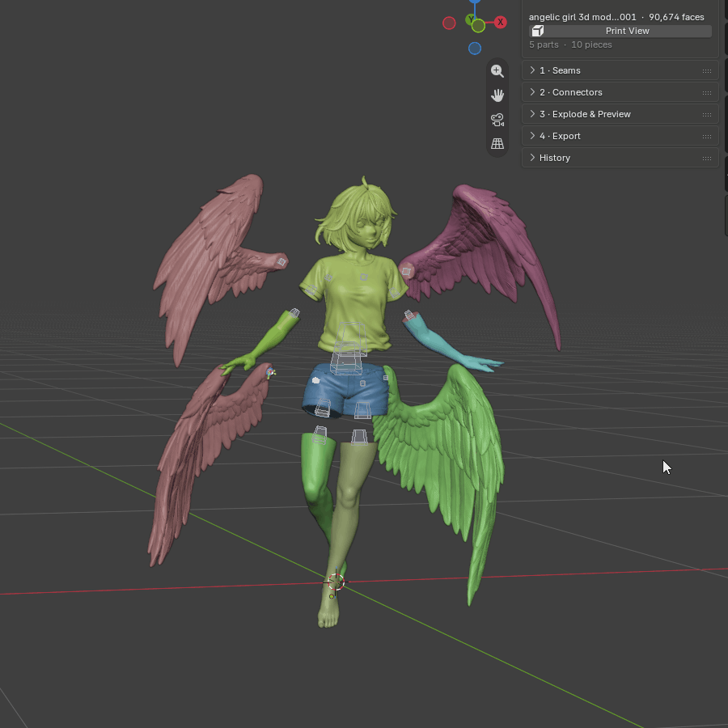Click the Print View button
This screenshot has width=728, height=728.
point(620,31)
